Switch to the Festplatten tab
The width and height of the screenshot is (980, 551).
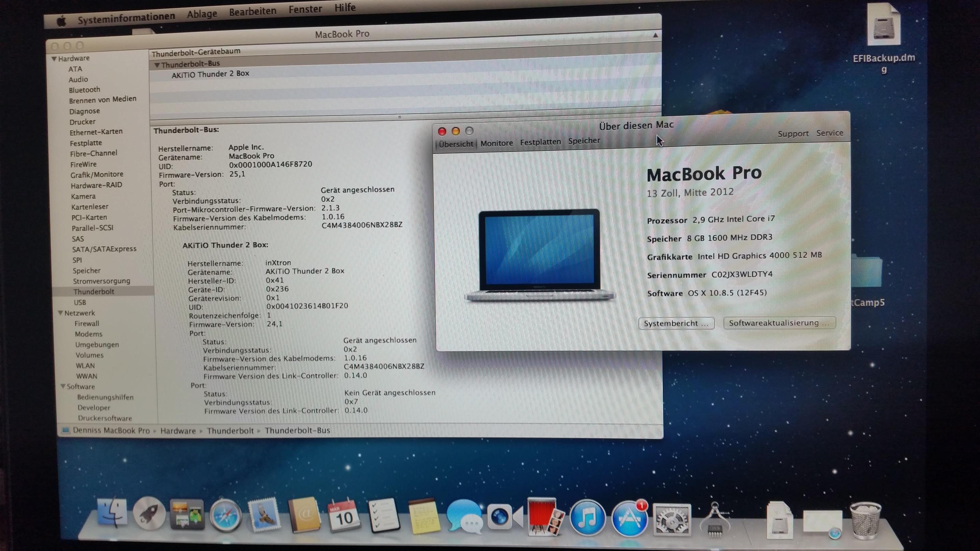[540, 142]
